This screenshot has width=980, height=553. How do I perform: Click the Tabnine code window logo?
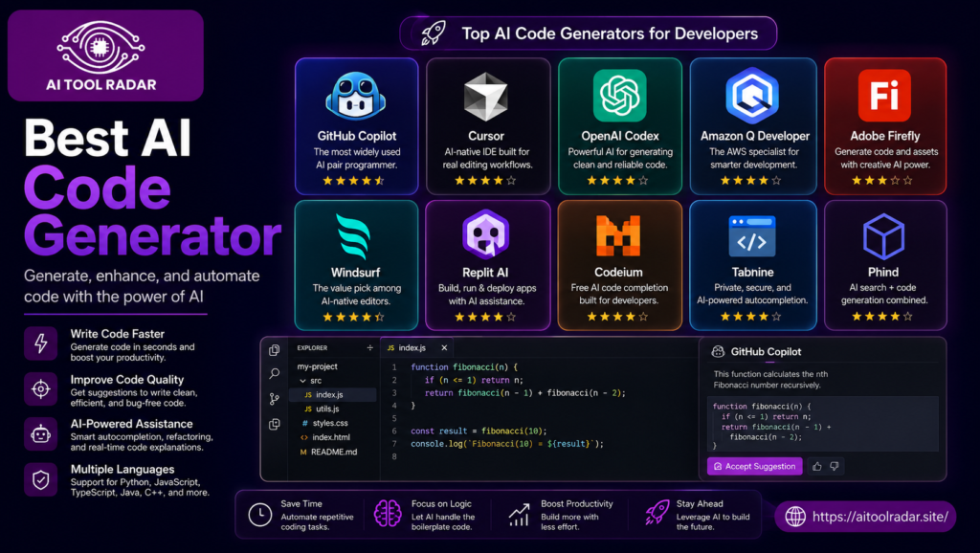point(752,236)
